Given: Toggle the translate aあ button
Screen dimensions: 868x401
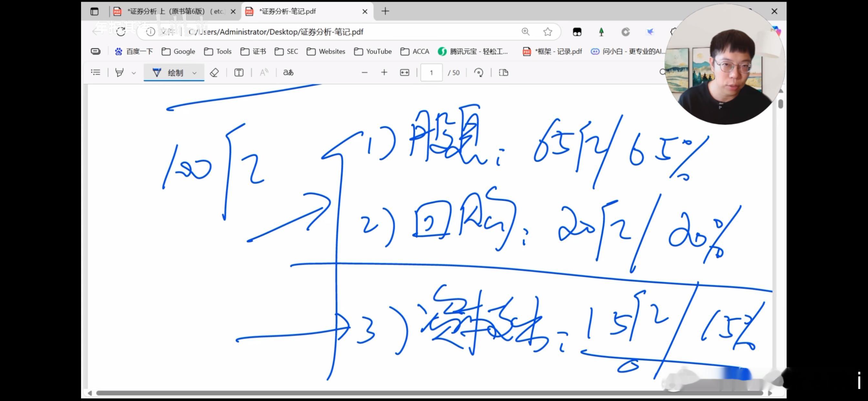Looking at the screenshot, I should (x=288, y=72).
